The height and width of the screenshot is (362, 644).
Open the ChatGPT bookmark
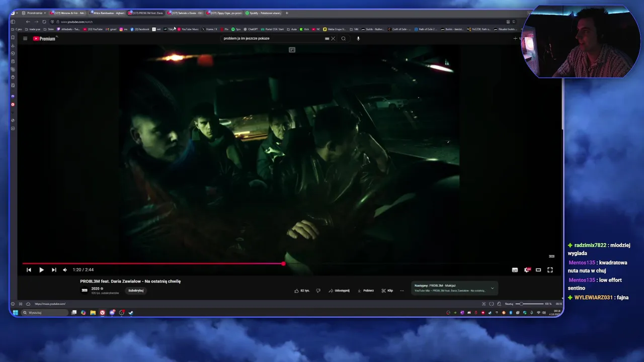(x=251, y=29)
